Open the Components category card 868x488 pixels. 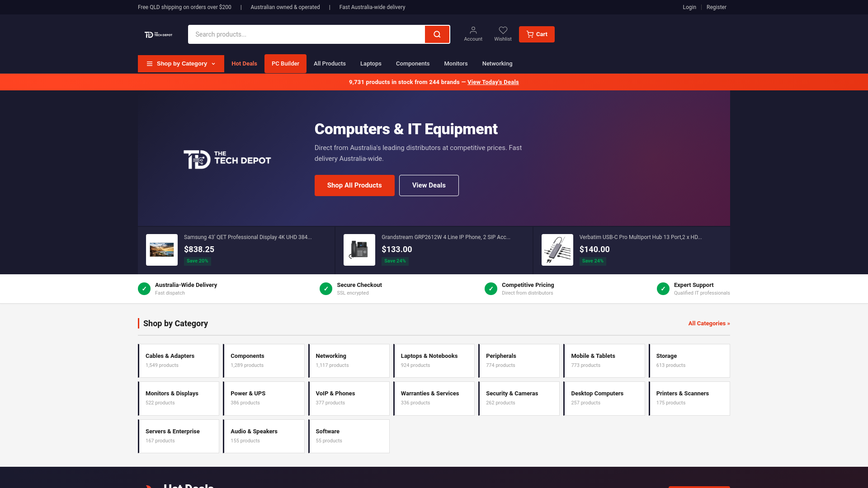click(x=264, y=361)
